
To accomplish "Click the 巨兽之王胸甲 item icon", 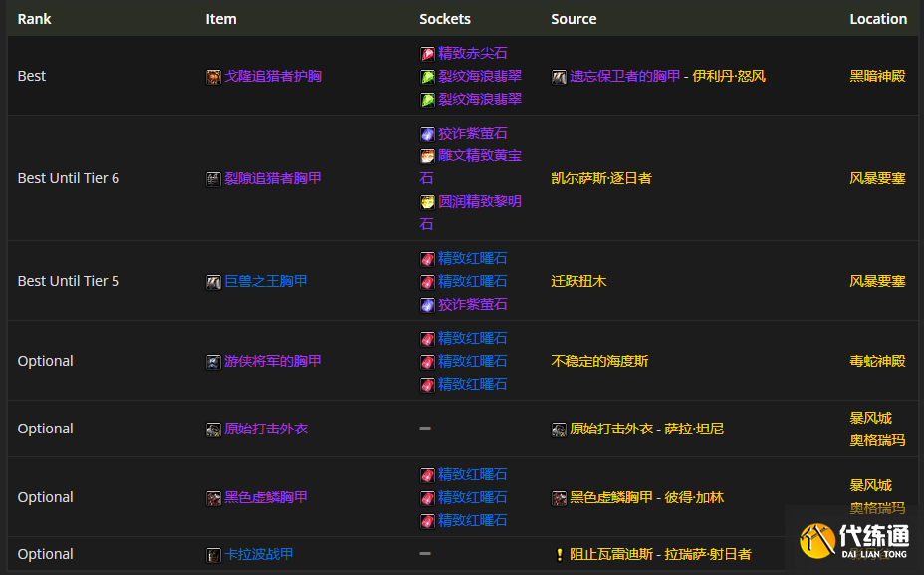I will click(213, 281).
